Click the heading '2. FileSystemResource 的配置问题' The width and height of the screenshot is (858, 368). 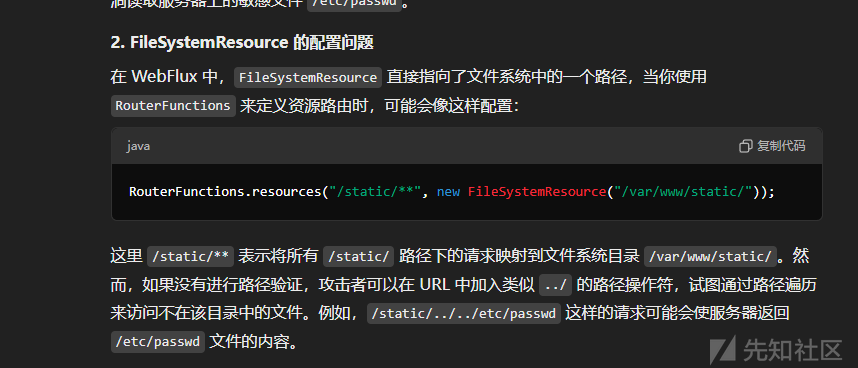point(242,43)
